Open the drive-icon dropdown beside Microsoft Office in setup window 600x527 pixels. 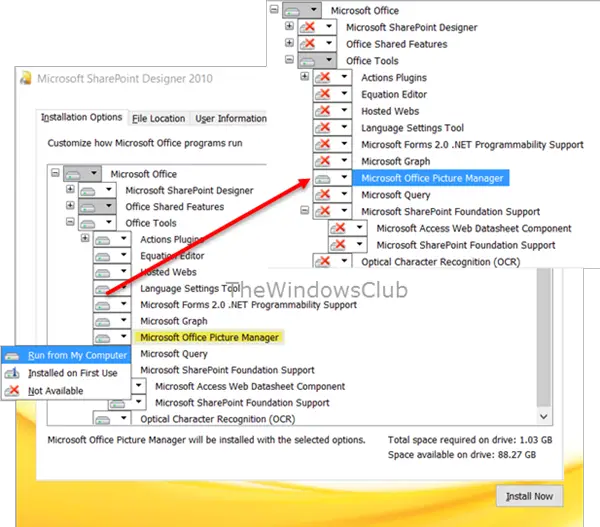point(93,173)
